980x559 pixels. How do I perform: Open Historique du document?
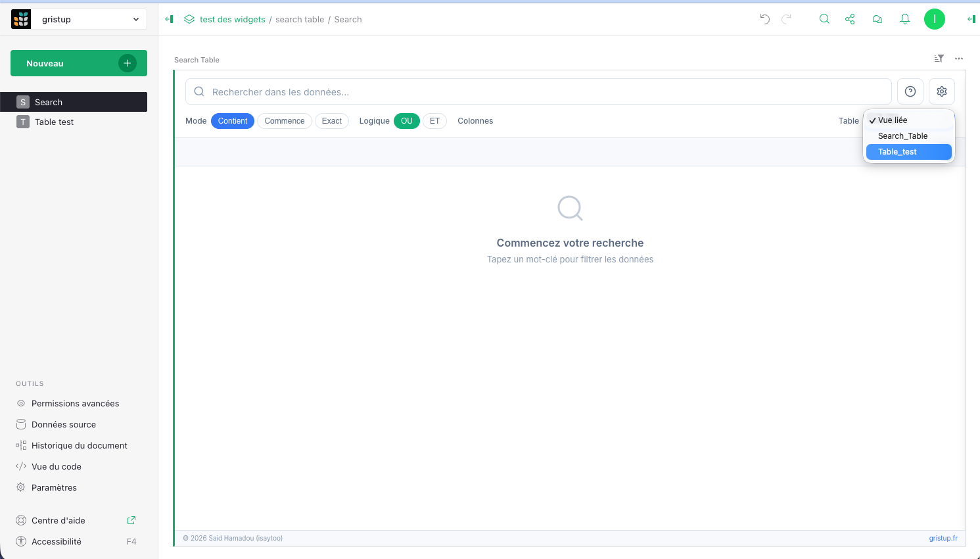click(80, 445)
